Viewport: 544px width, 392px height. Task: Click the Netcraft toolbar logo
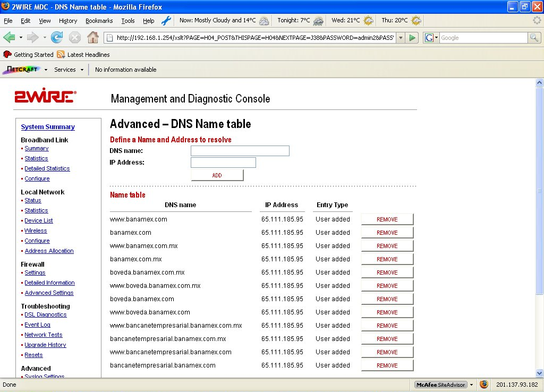22,70
